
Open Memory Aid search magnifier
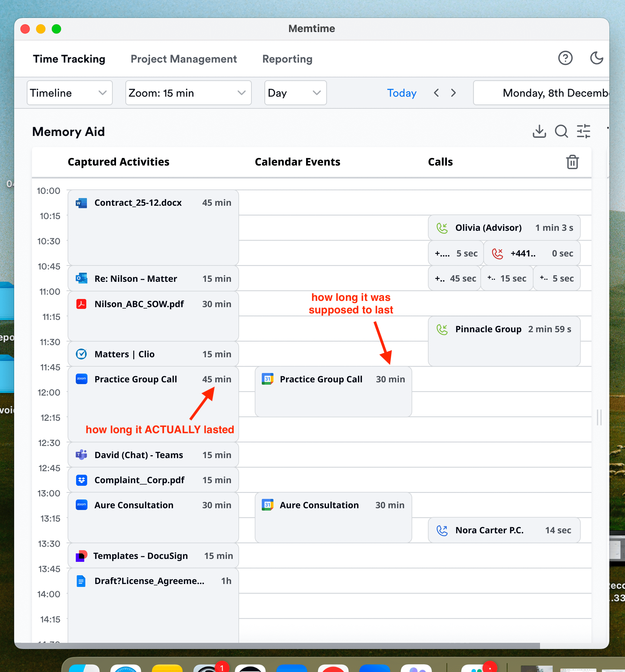561,131
